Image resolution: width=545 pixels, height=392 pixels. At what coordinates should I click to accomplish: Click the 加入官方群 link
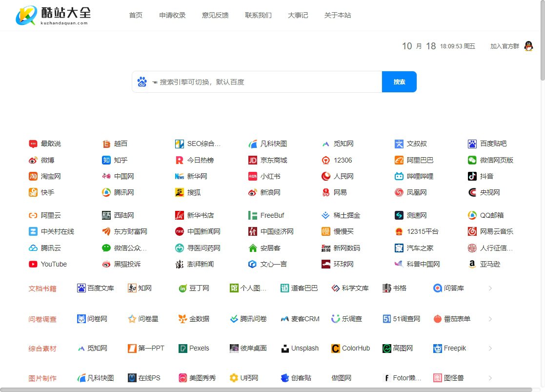(505, 46)
